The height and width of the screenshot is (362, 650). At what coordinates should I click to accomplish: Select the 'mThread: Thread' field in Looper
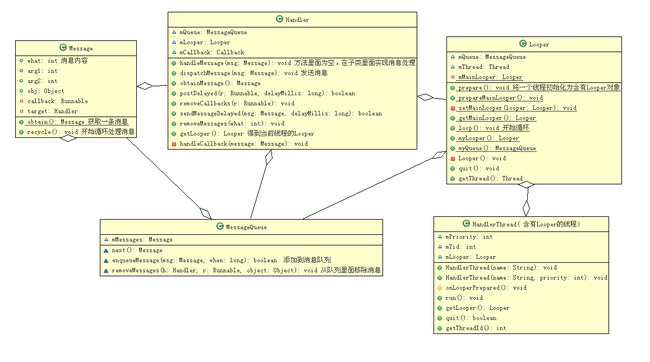click(x=483, y=67)
